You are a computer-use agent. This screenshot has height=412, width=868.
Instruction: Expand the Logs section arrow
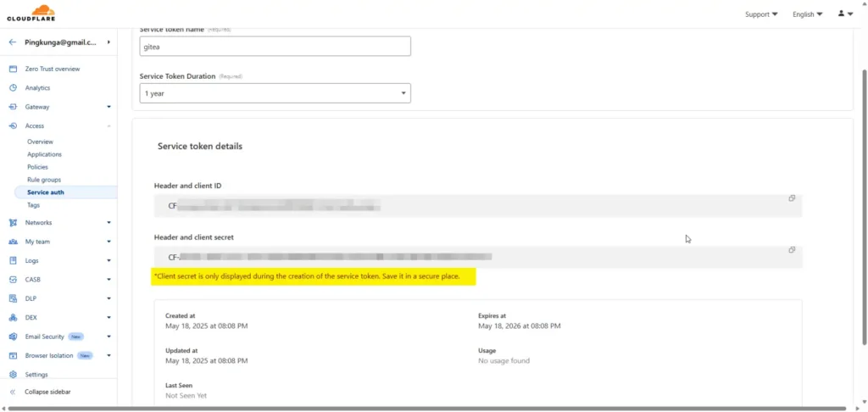(109, 260)
